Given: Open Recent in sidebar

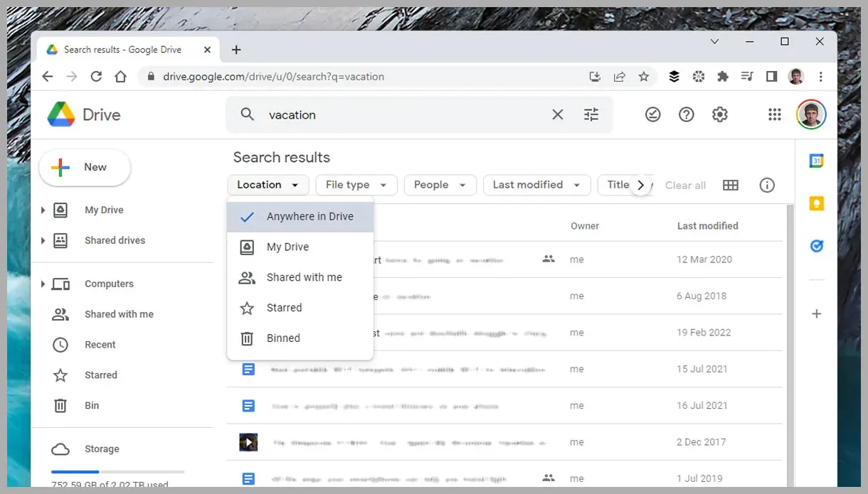Looking at the screenshot, I should pos(100,345).
